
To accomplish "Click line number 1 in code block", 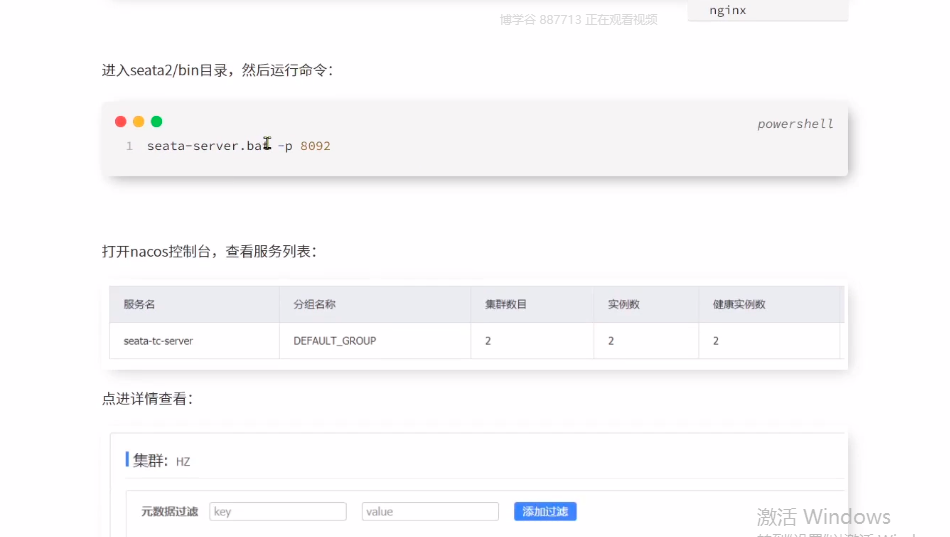I will (129, 146).
